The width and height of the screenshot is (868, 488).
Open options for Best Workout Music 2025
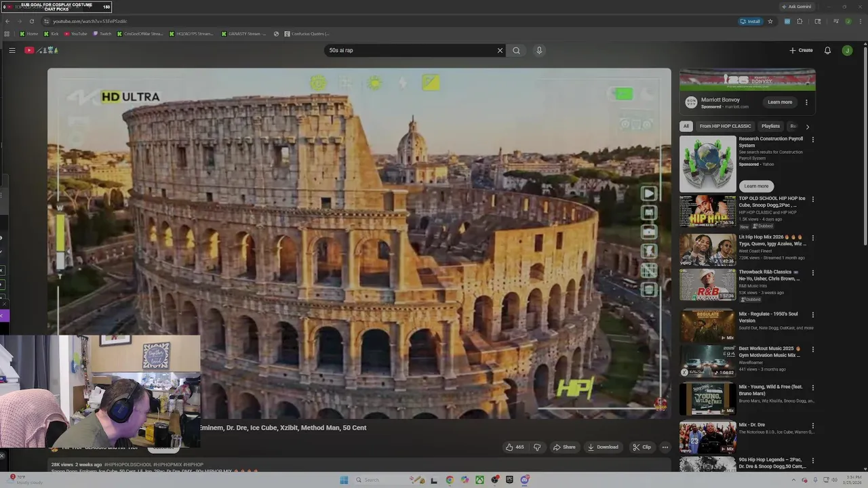(813, 349)
